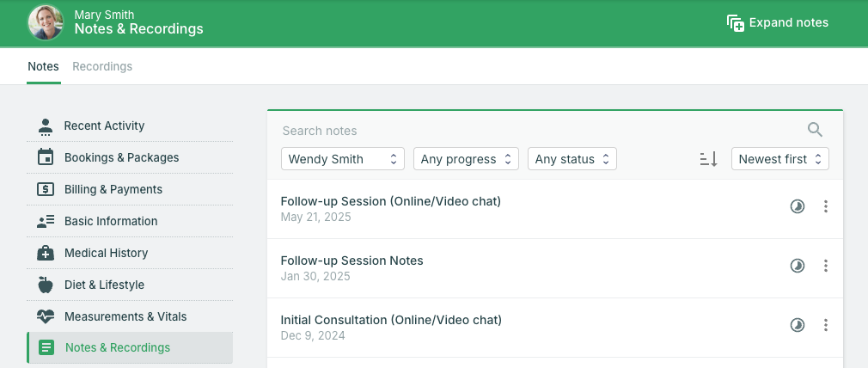The height and width of the screenshot is (368, 868).
Task: Click progress icon for Initial Consultation note
Action: click(x=798, y=325)
